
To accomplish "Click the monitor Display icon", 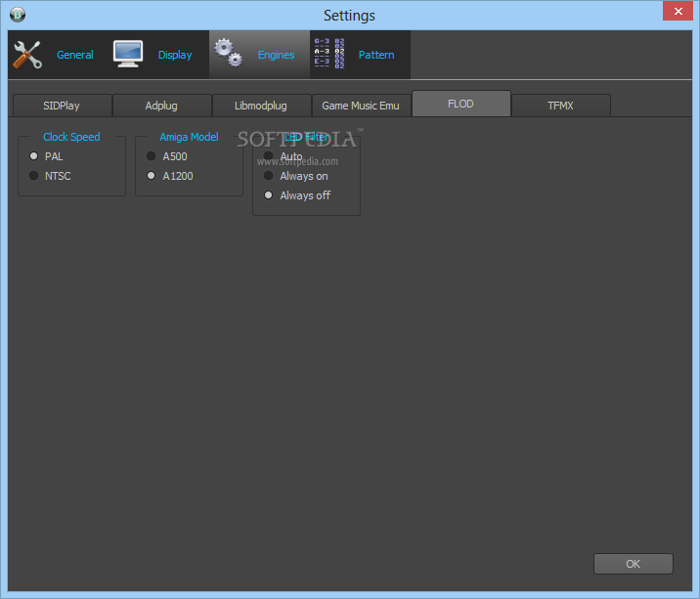I will tap(128, 54).
